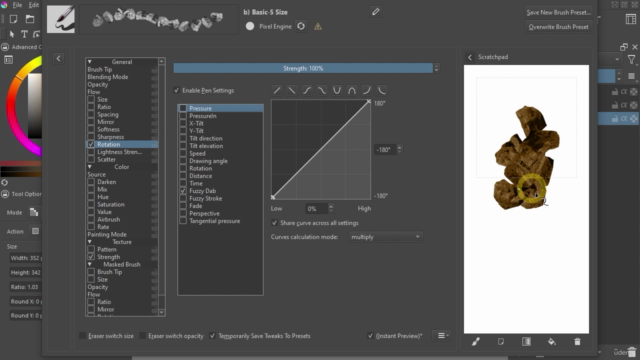
Task: Click the scratchpad fill bucket icon
Action: pyautogui.click(x=552, y=342)
